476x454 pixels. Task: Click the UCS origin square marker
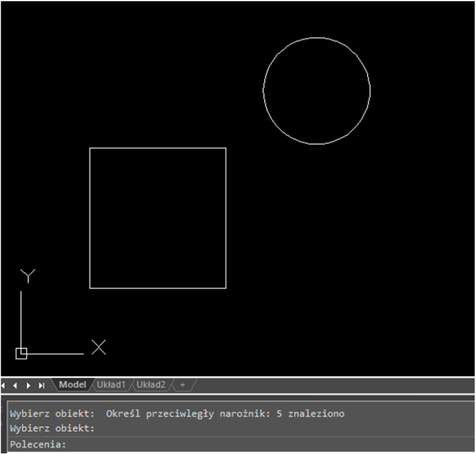21,354
